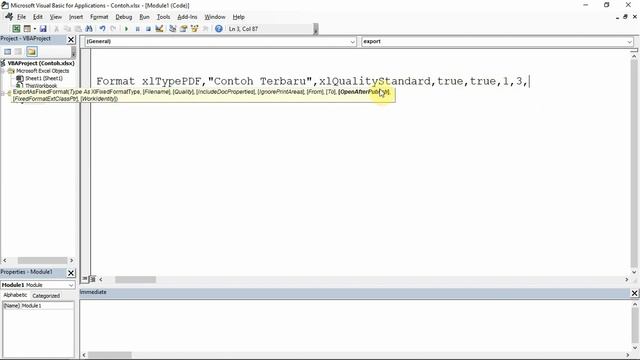Click the Save toolbar icon

point(43,29)
